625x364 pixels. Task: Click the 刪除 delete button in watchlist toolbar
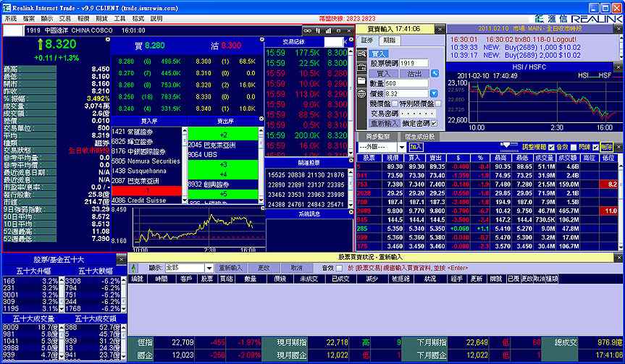click(x=606, y=148)
